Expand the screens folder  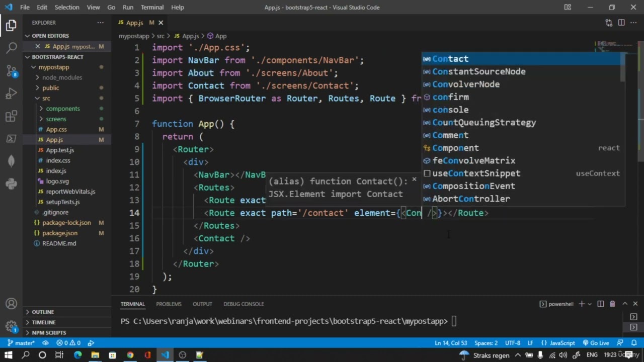[67, 119]
